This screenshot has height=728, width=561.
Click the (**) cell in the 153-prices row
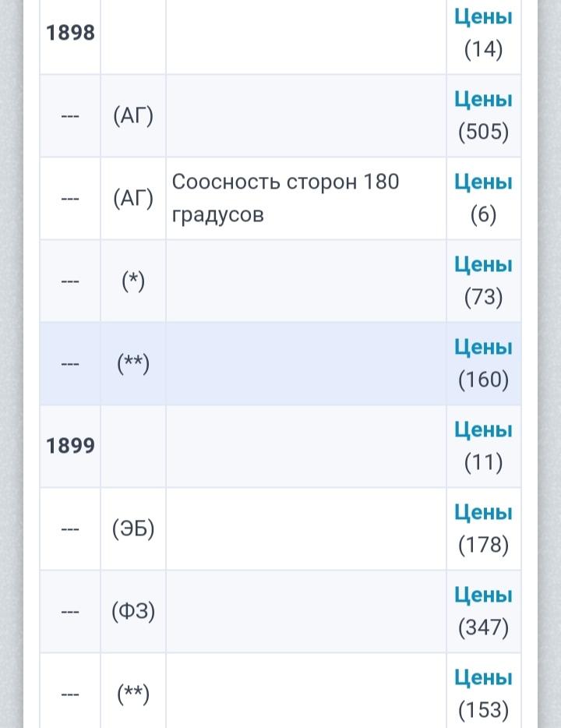(x=133, y=694)
